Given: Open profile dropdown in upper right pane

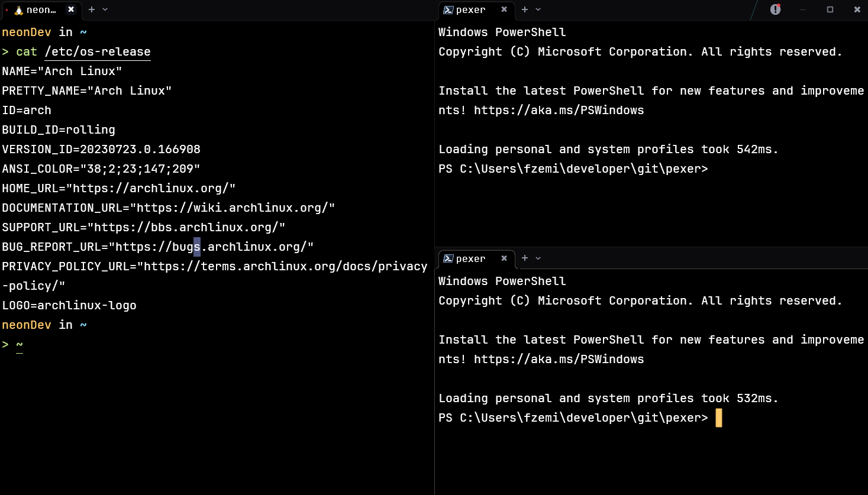Looking at the screenshot, I should click(538, 9).
